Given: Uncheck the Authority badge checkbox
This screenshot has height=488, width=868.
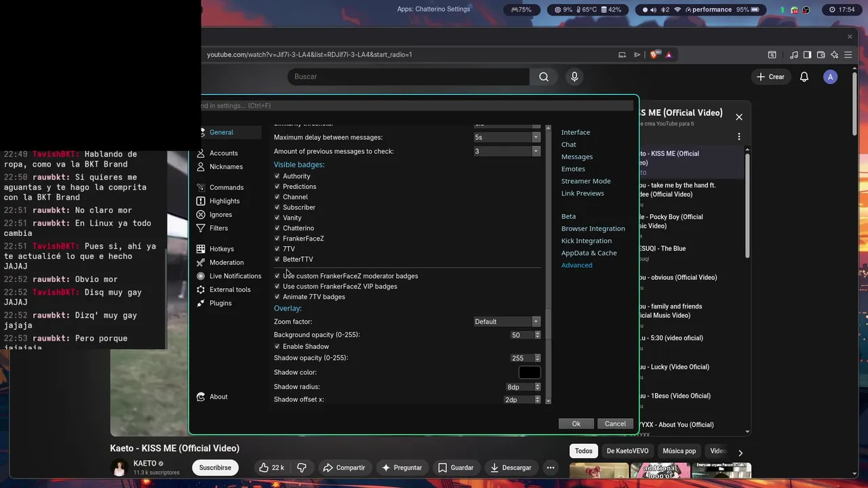Looking at the screenshot, I should click(277, 176).
